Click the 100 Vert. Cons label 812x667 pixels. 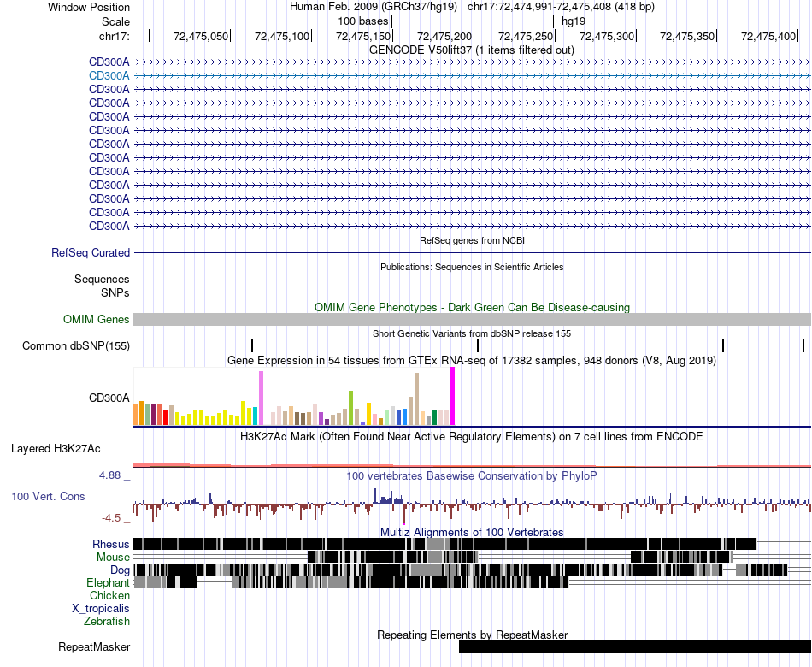pos(48,497)
